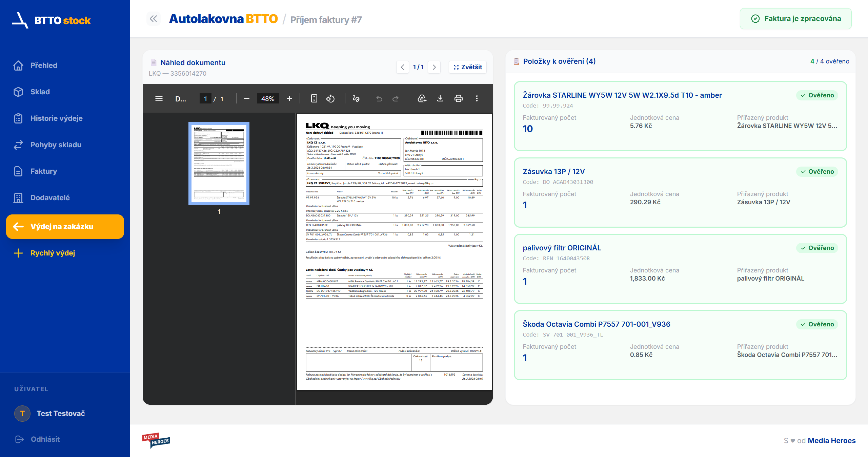Open Žárovka STARLINE WY5W item card
The image size is (868, 457).
681,116
